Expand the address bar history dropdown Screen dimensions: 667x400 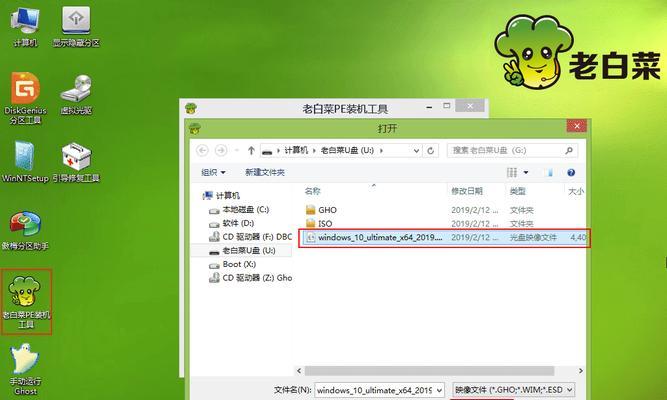pyautogui.click(x=416, y=150)
